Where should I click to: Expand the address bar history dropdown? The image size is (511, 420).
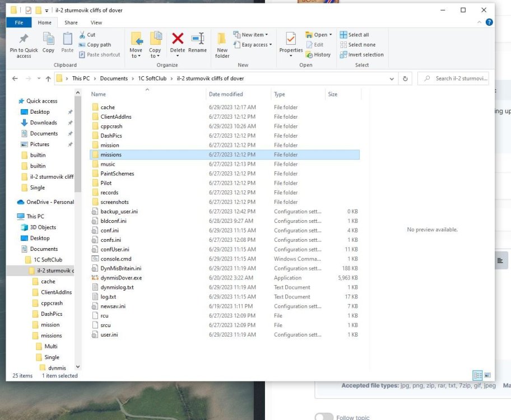(x=392, y=78)
